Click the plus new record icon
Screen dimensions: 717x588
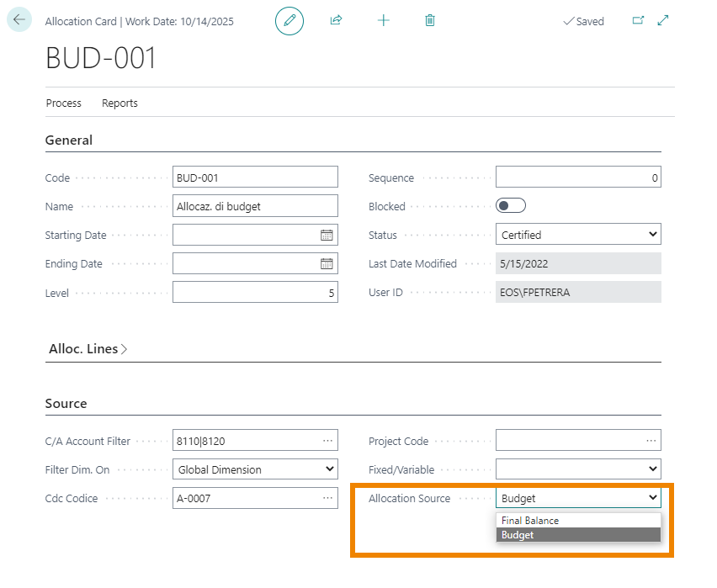point(384,20)
